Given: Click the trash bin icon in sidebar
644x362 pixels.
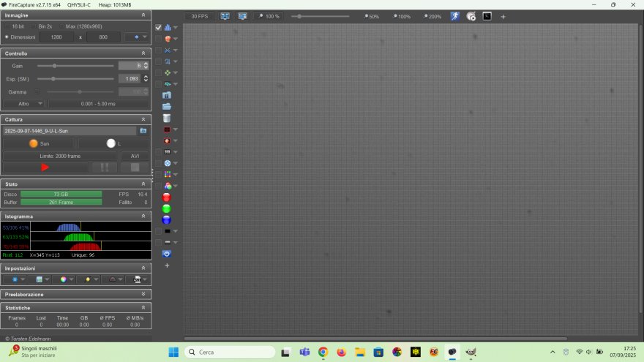Looking at the screenshot, I should [167, 118].
